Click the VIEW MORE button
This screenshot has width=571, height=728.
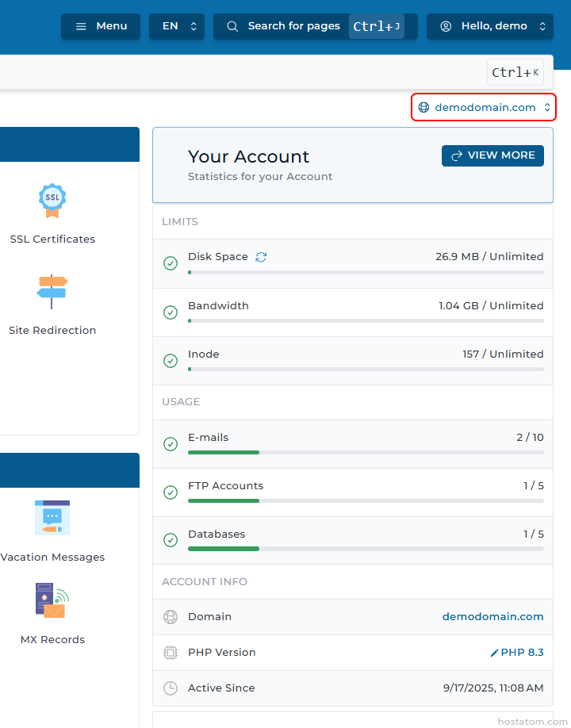click(x=492, y=155)
